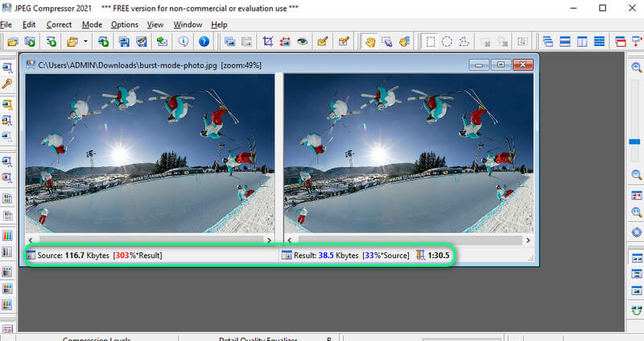Open the Options menu
Image resolution: width=644 pixels, height=341 pixels.
click(124, 25)
